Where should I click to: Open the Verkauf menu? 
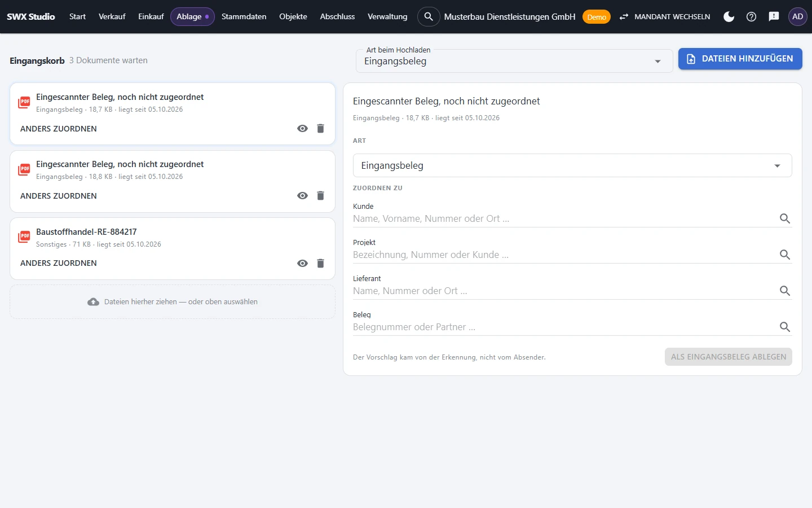[x=112, y=17]
